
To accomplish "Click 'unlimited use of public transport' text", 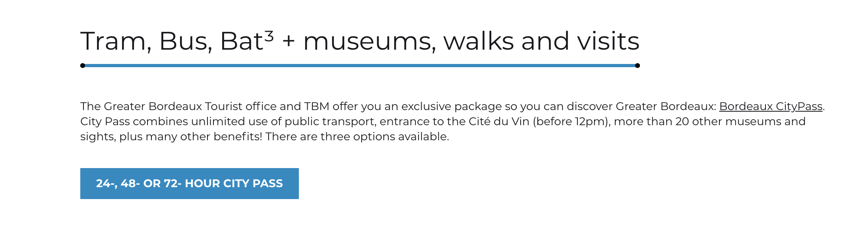I will tap(283, 122).
